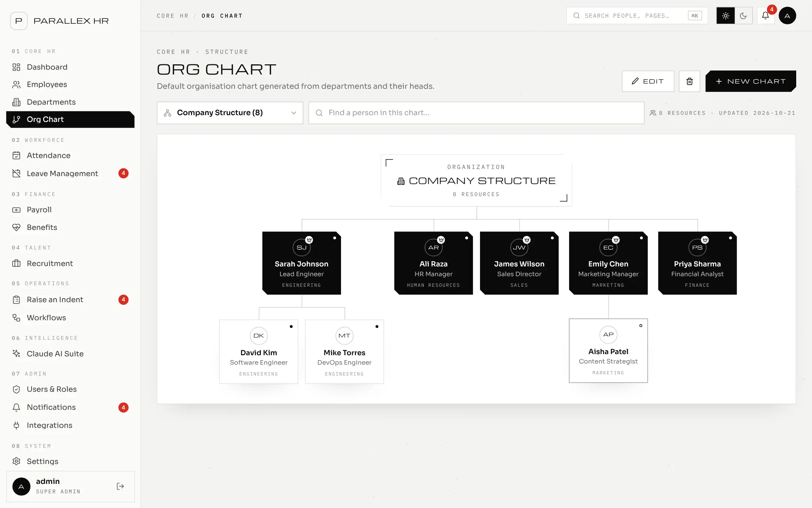
Task: Open Recruitment in Talent section
Action: [70, 263]
